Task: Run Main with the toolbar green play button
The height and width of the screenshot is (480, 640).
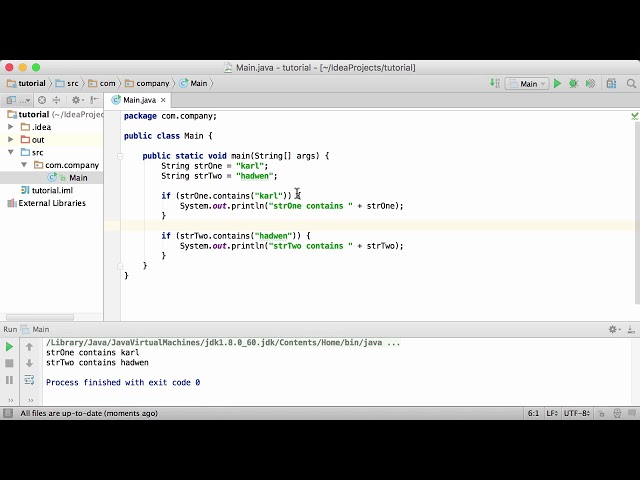Action: tap(557, 84)
